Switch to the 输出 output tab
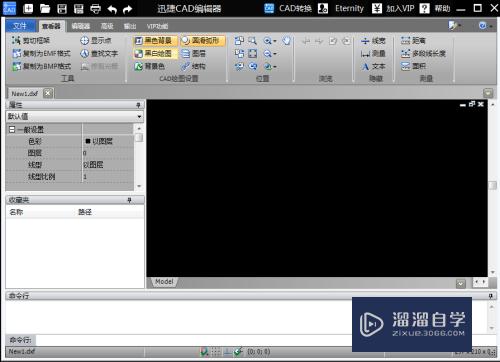Screen dimensions: 500x362 pos(130,26)
